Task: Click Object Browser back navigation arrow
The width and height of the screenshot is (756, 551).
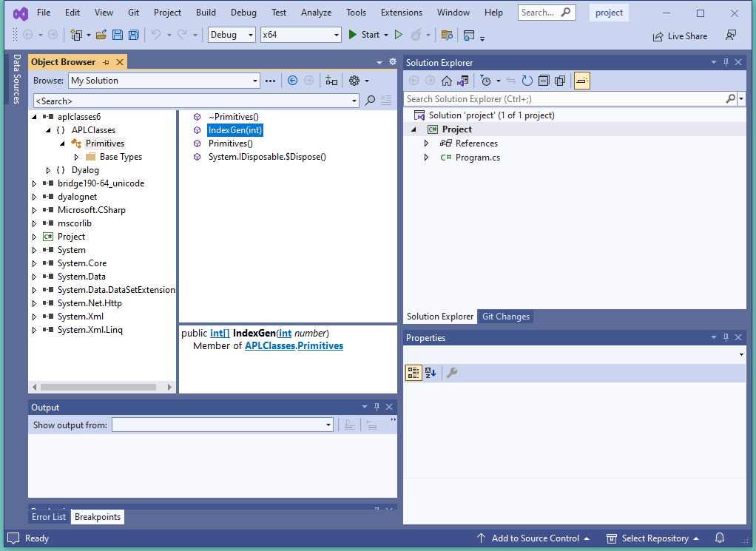Action: tap(292, 81)
